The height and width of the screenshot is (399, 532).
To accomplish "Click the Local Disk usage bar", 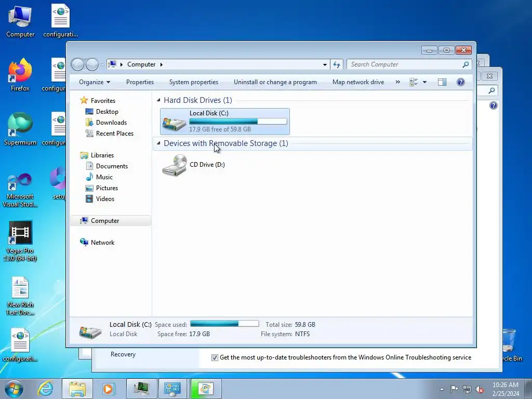I will tap(238, 121).
